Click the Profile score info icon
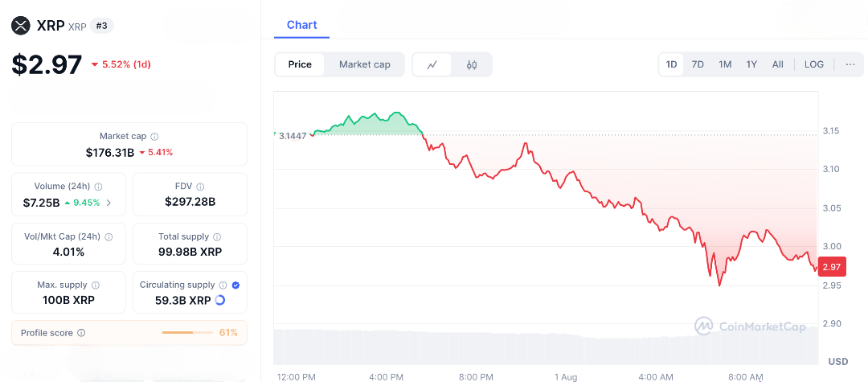868x382 pixels. pos(81,333)
